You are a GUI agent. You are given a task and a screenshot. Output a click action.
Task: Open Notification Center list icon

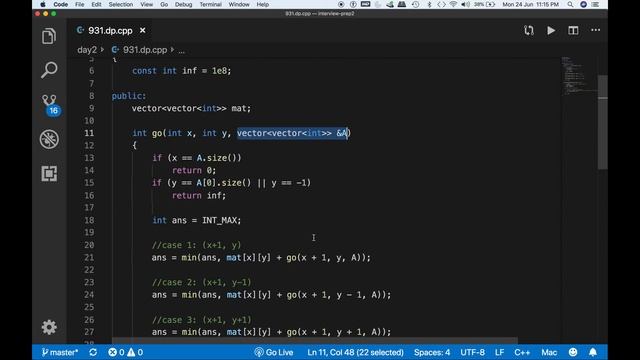point(596,4)
